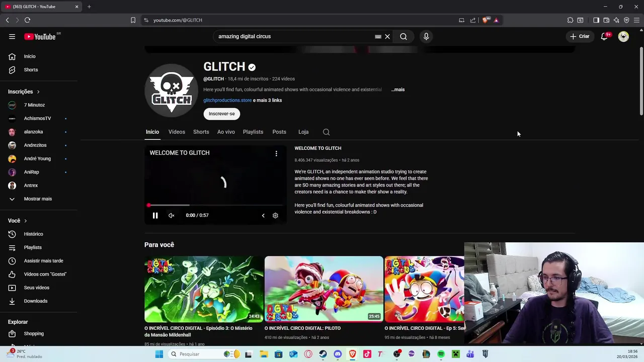Search within the GLITCH channel
The width and height of the screenshot is (644, 362).
pos(326,132)
